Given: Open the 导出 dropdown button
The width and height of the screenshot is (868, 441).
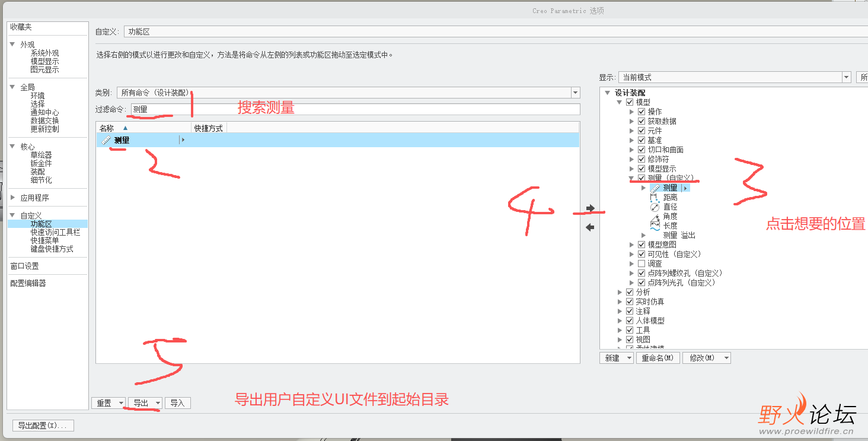Looking at the screenshot, I should [146, 403].
